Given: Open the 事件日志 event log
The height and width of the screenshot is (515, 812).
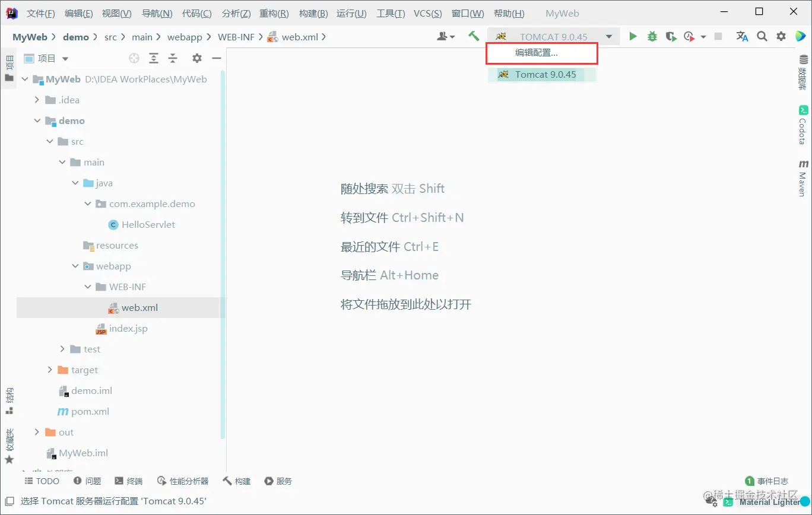Looking at the screenshot, I should pos(767,481).
